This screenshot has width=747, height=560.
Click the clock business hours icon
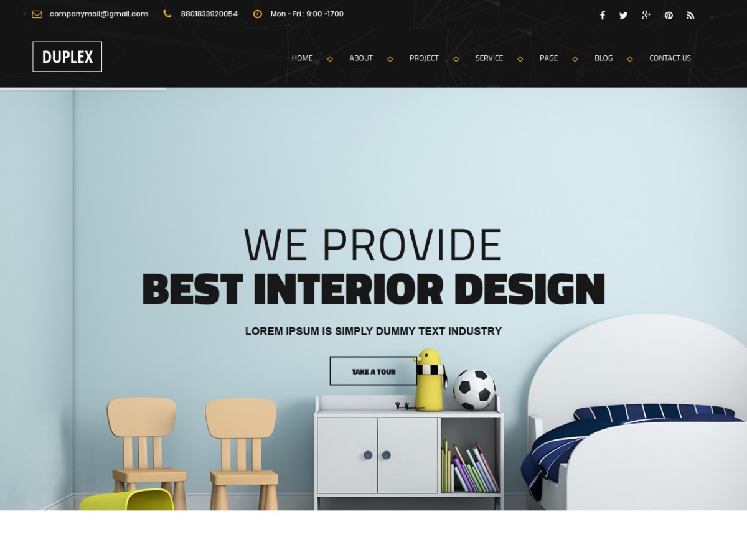point(258,14)
